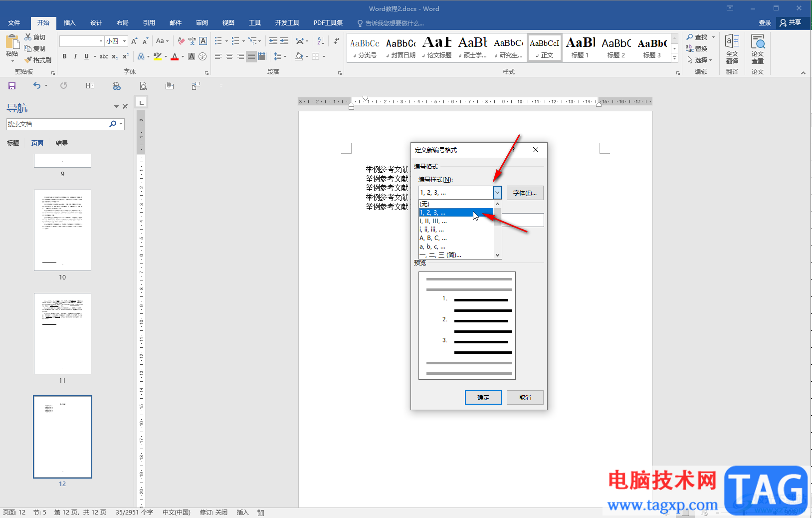Click the Numbering list icon
This screenshot has width=812, height=518.
tap(235, 41)
